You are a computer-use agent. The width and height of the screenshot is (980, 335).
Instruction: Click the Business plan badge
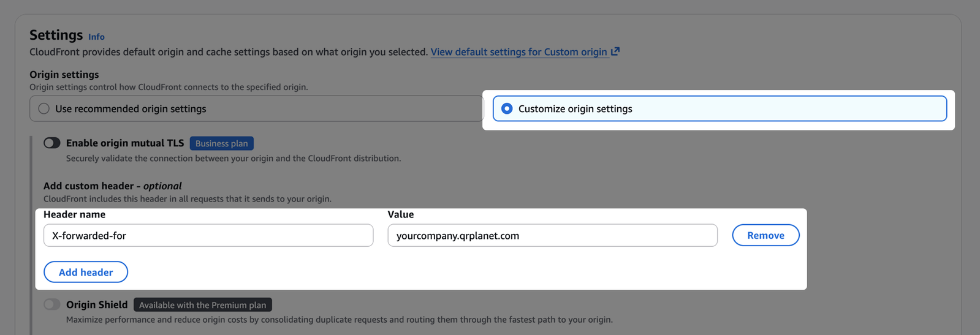[x=222, y=143]
